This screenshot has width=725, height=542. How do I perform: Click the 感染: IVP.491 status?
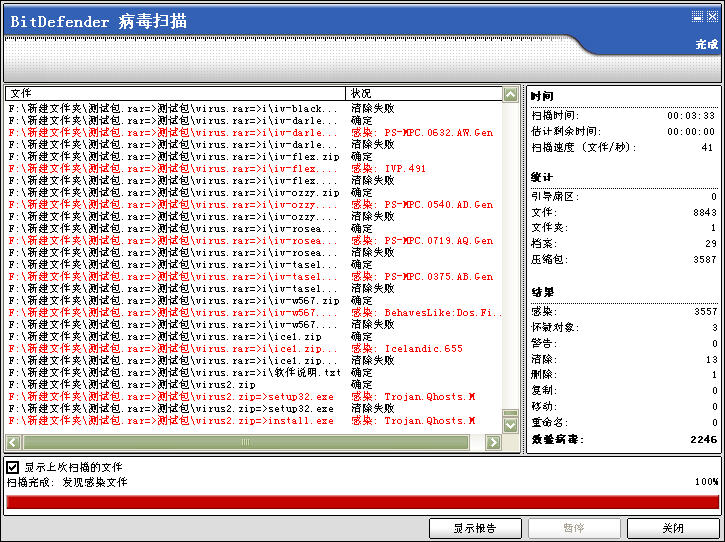(388, 169)
